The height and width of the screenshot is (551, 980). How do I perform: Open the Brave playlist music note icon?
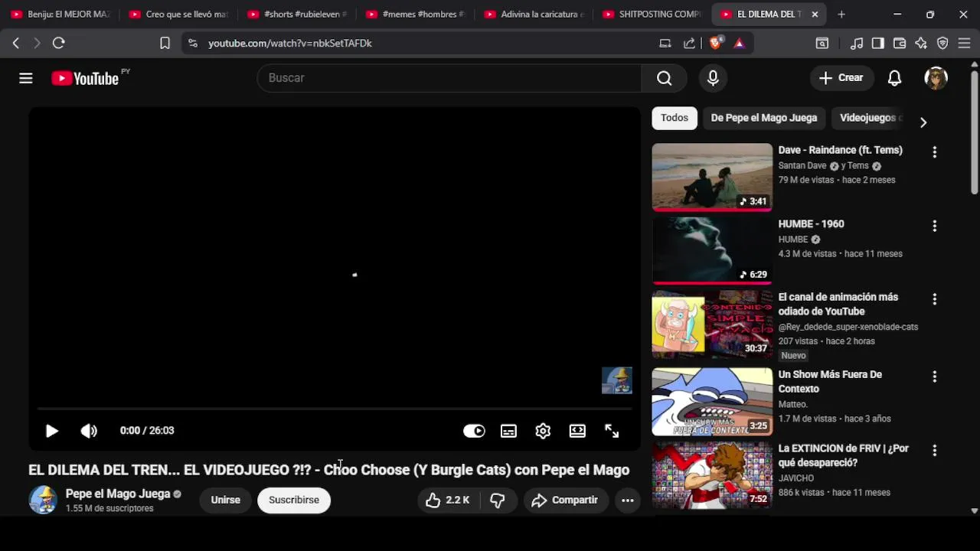tap(857, 44)
